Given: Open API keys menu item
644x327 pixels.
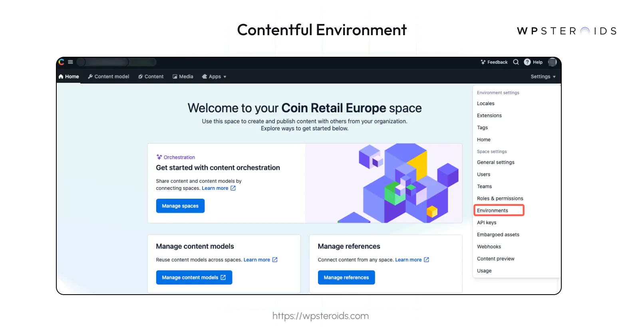Looking at the screenshot, I should [487, 223].
